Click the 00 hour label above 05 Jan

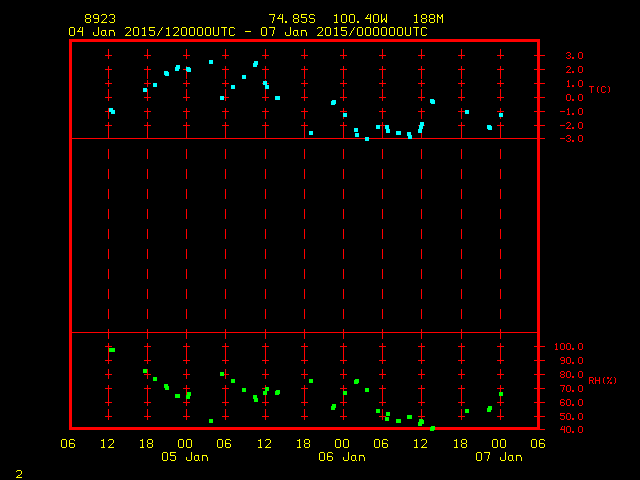(185, 444)
